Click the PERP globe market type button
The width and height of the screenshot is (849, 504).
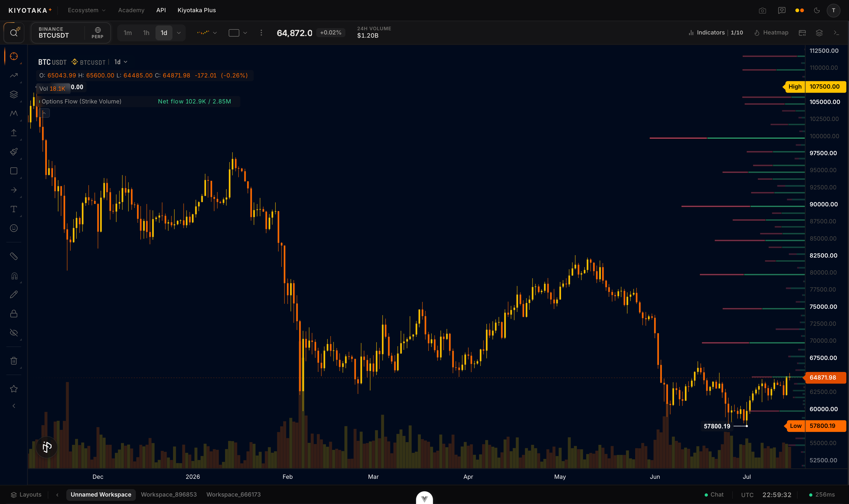(x=97, y=33)
